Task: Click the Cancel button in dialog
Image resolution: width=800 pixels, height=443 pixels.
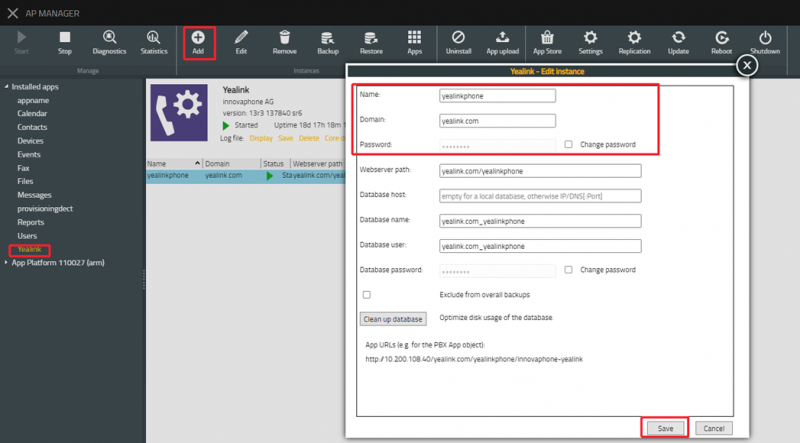Action: click(x=713, y=428)
